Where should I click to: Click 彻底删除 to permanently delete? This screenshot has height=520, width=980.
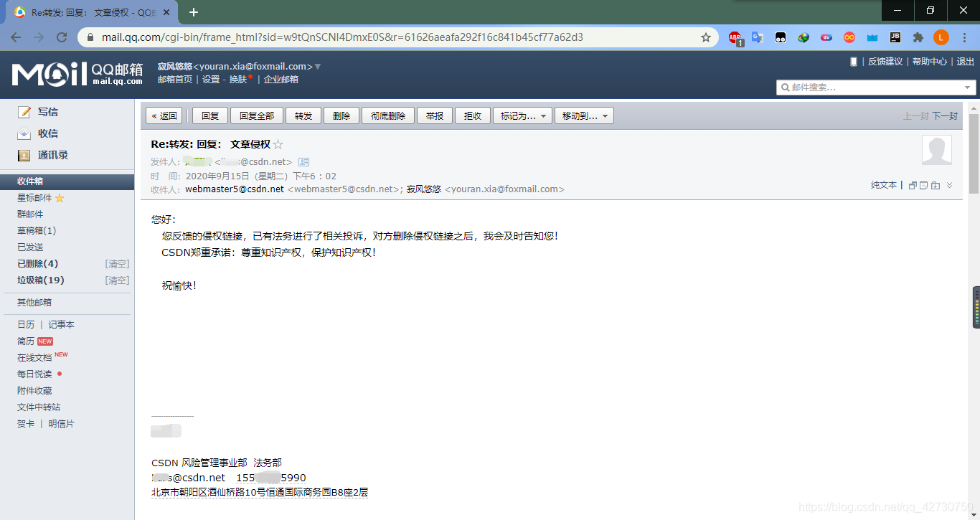(388, 116)
